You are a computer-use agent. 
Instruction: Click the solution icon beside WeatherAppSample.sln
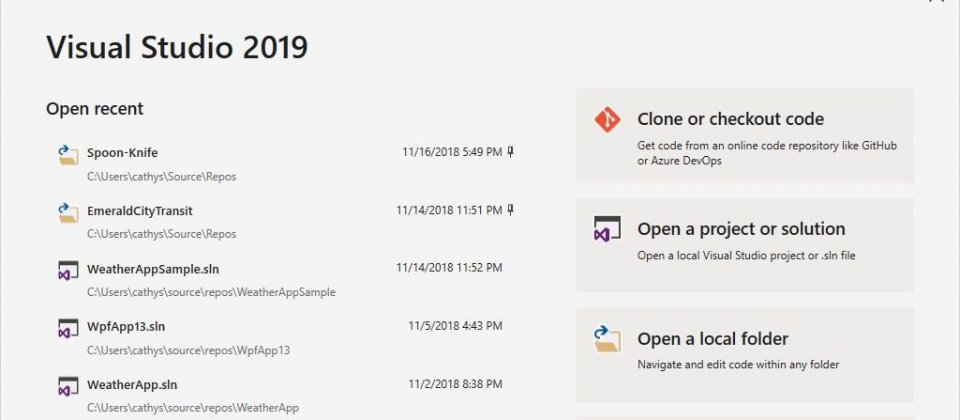[68, 271]
